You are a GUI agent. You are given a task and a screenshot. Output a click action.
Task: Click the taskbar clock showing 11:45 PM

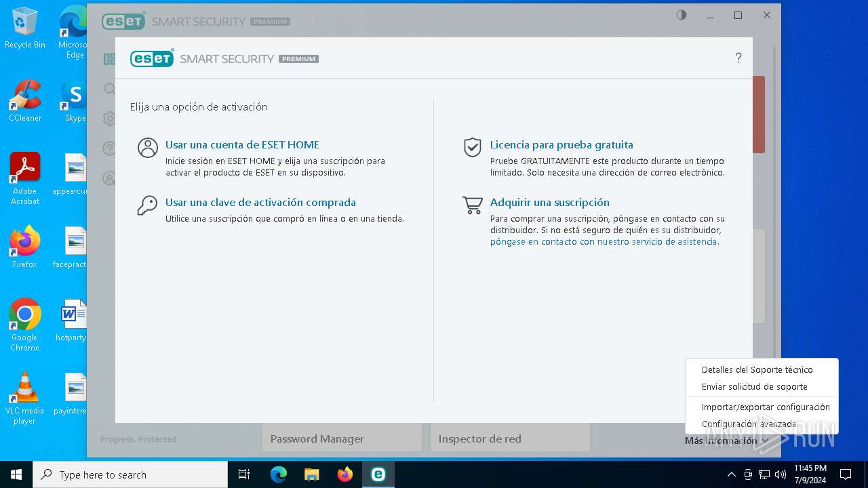pyautogui.click(x=810, y=474)
